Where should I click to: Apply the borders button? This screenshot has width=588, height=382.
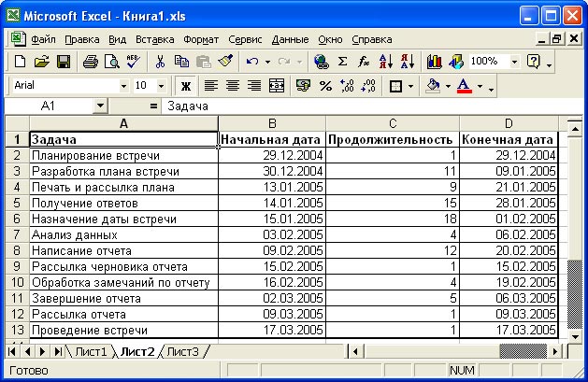click(x=395, y=86)
